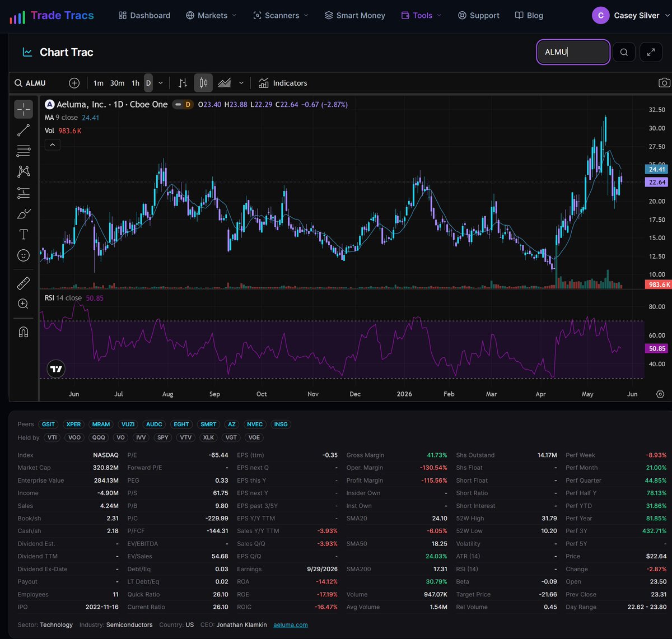Viewport: 672px width, 639px height.
Task: Select the brush drawing tool
Action: tap(24, 213)
